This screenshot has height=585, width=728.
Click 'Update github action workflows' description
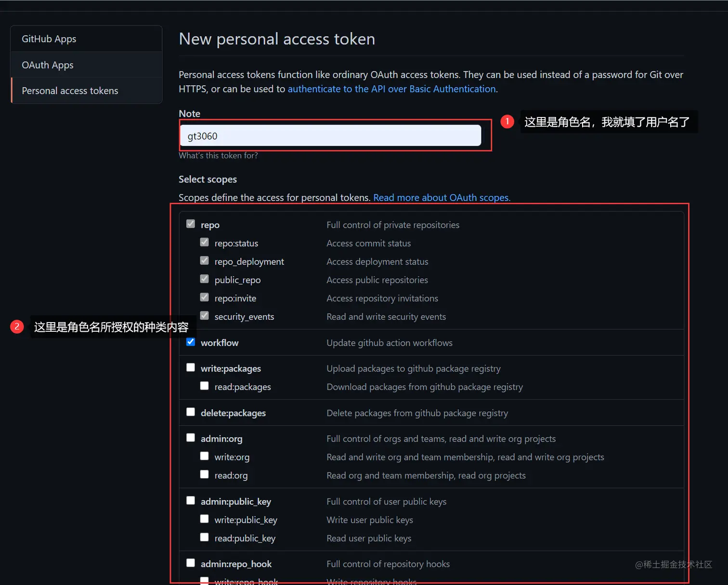390,343
